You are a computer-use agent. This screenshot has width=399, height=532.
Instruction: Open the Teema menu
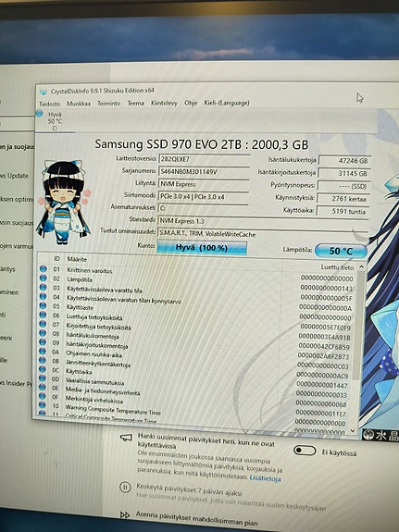click(136, 103)
